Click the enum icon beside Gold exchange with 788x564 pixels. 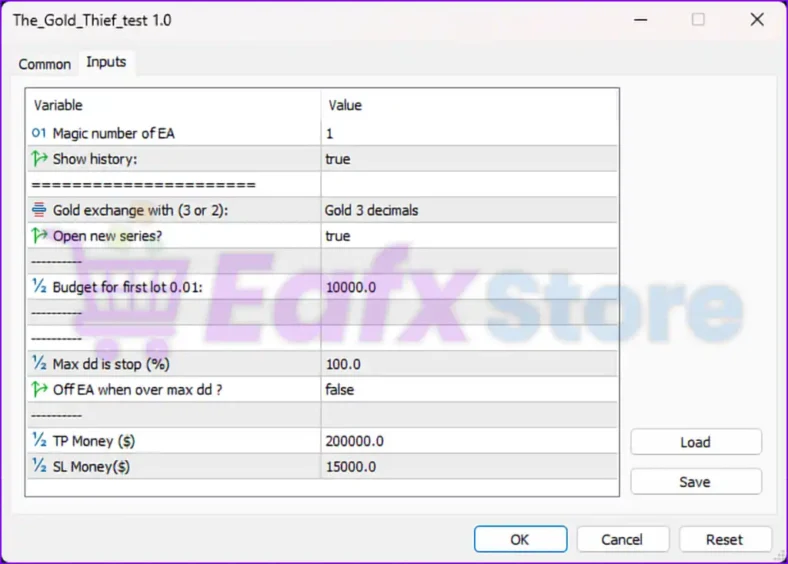[39, 210]
